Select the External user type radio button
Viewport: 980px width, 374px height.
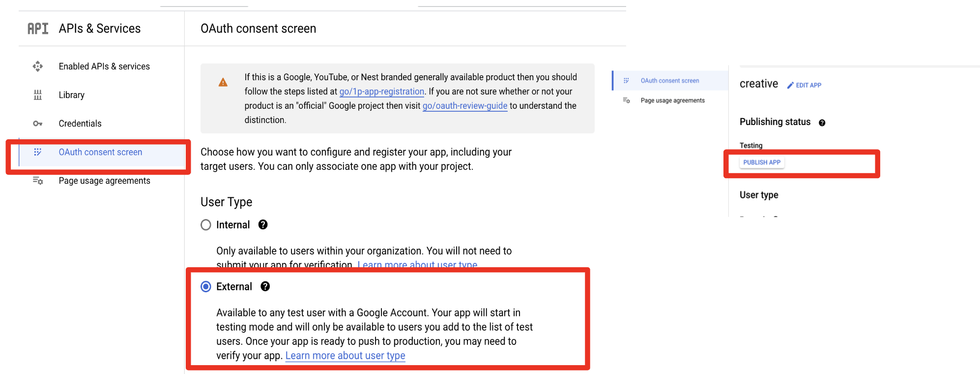(x=206, y=286)
